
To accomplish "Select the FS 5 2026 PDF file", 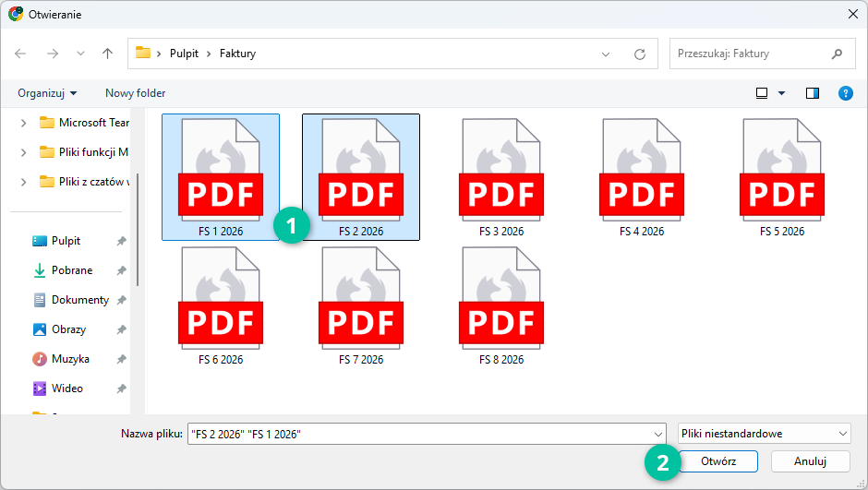I will coord(781,177).
